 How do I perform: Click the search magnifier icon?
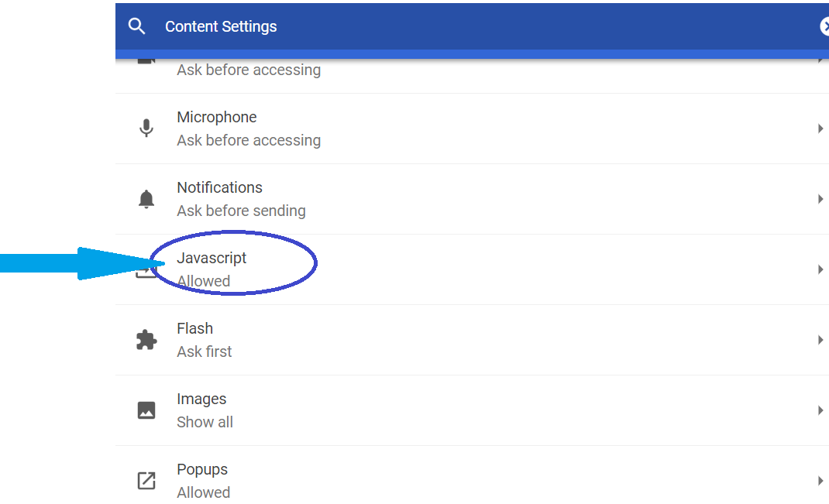(x=136, y=26)
